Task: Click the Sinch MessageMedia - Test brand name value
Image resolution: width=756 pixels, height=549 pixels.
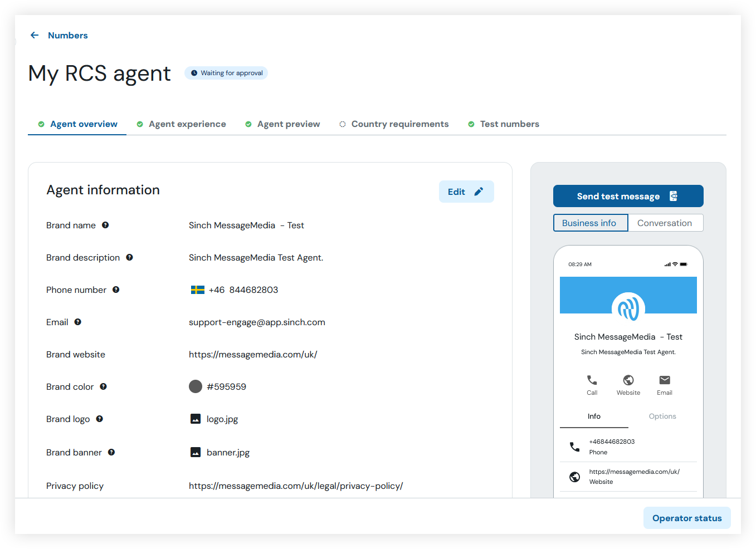Action: click(x=246, y=226)
